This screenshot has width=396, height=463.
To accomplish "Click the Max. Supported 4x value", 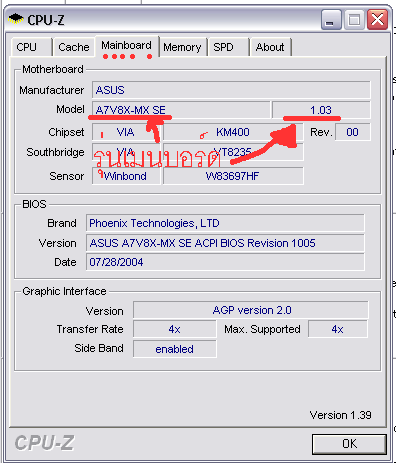I will click(x=338, y=329).
